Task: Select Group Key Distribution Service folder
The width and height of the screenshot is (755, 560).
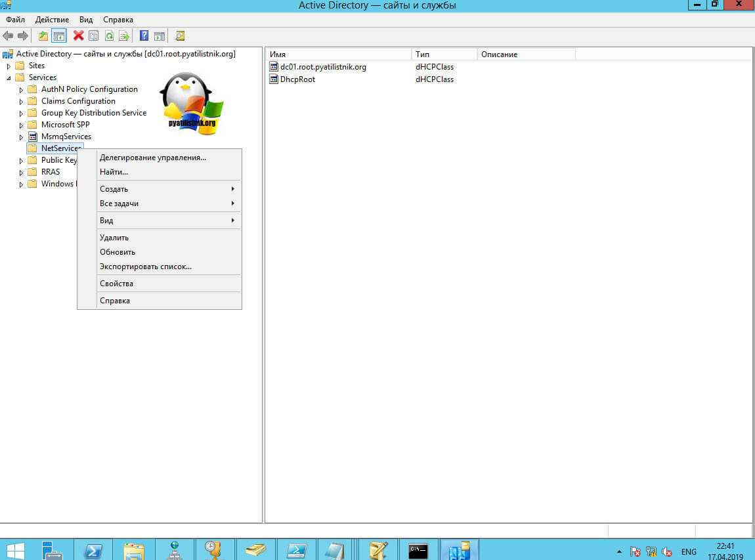Action: [93, 113]
